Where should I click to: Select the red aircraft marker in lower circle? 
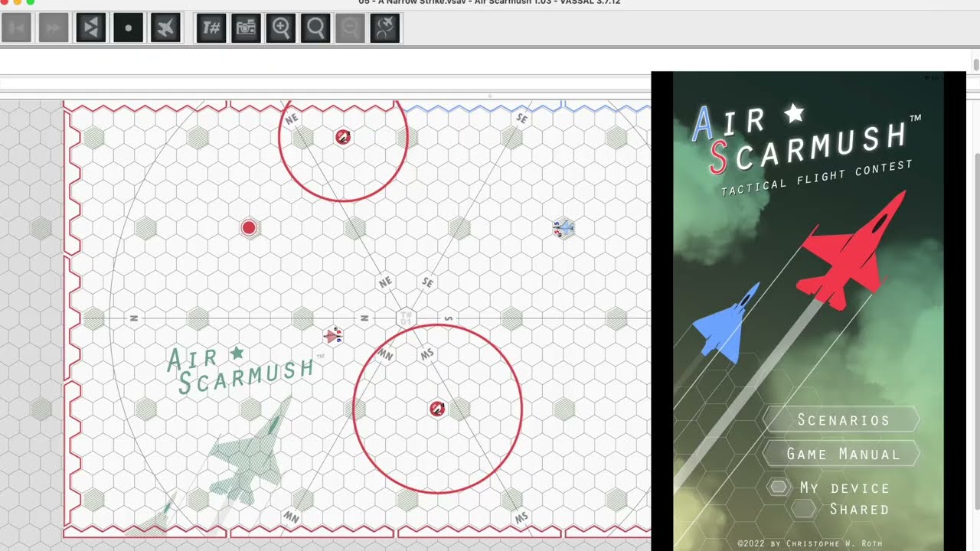437,409
